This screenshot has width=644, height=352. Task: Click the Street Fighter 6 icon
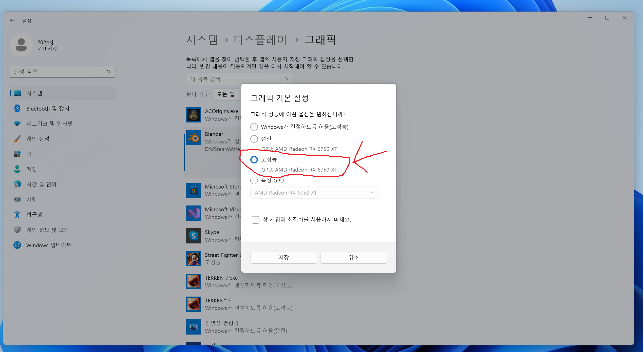click(193, 259)
